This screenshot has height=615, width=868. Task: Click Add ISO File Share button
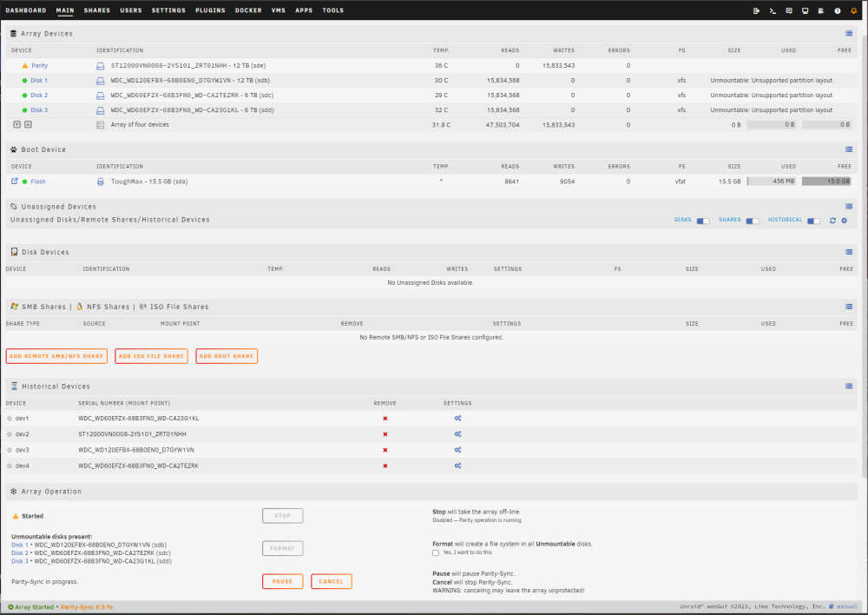click(151, 356)
